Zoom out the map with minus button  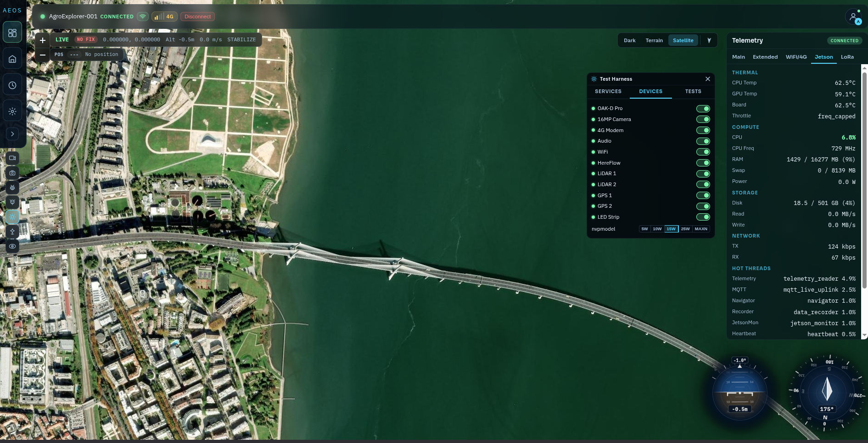click(43, 55)
